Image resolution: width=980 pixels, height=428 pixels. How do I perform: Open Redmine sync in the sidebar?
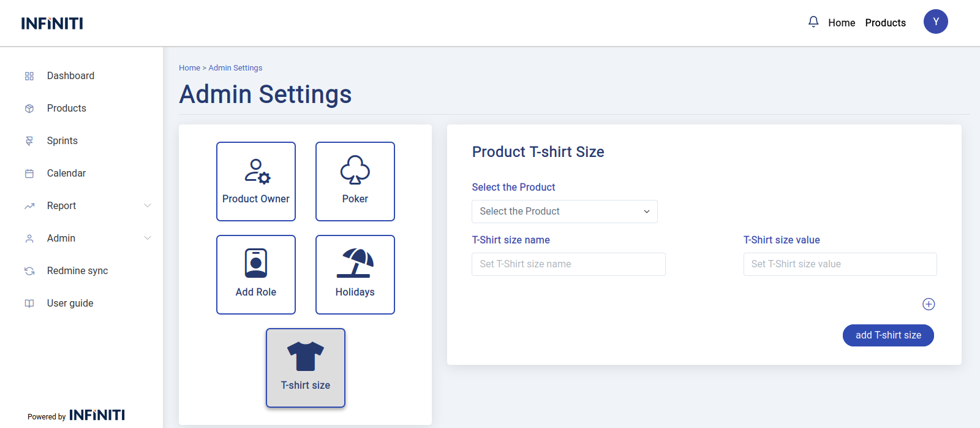(x=77, y=270)
